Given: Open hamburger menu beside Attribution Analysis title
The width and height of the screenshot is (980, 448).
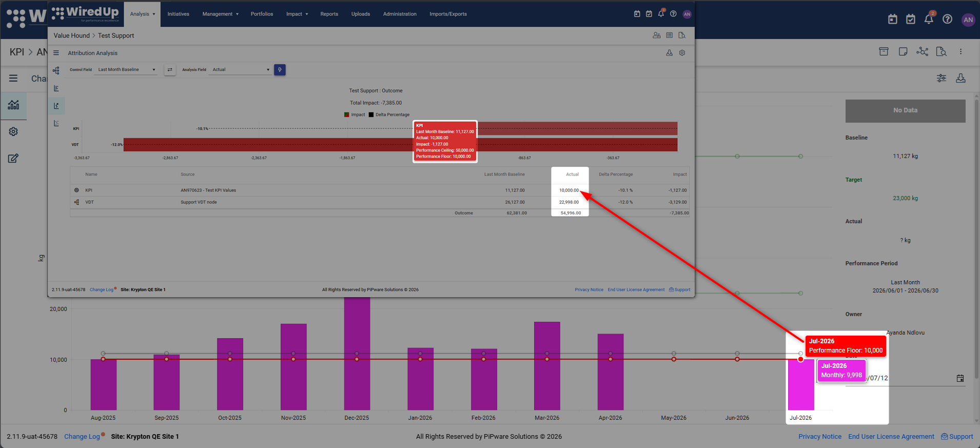Looking at the screenshot, I should click(56, 53).
